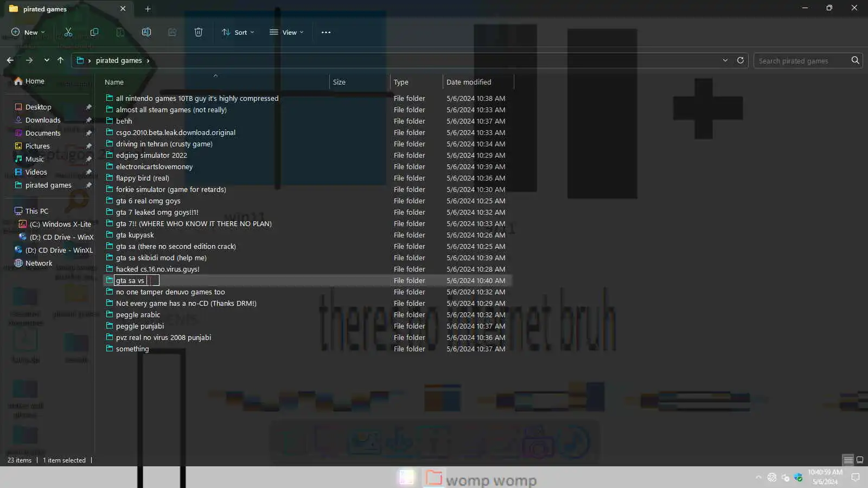868x488 pixels.
Task: Open (C:) Windows X-Lite drive
Action: (60, 224)
